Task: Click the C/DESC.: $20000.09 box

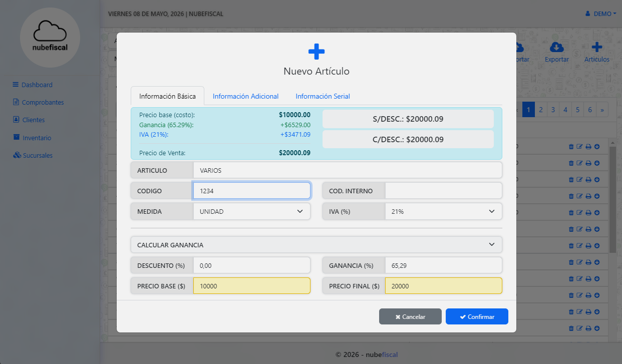Action: pos(408,139)
